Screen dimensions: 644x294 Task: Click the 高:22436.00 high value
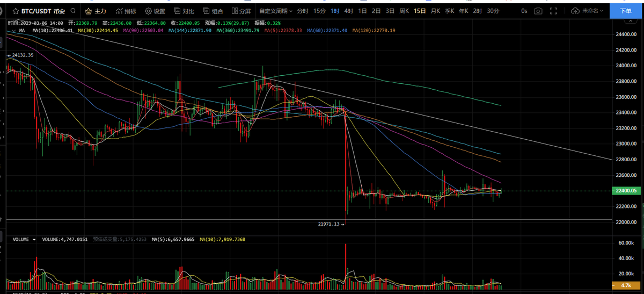click(x=116, y=23)
